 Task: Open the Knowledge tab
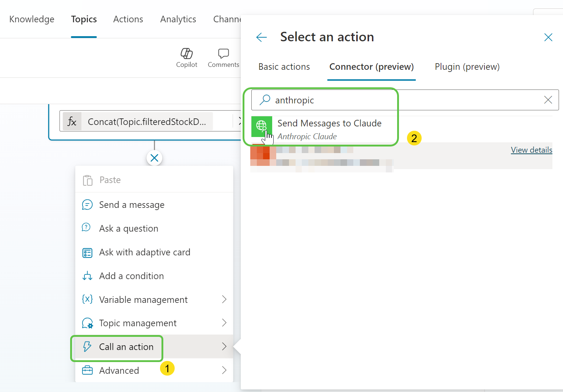coord(32,19)
